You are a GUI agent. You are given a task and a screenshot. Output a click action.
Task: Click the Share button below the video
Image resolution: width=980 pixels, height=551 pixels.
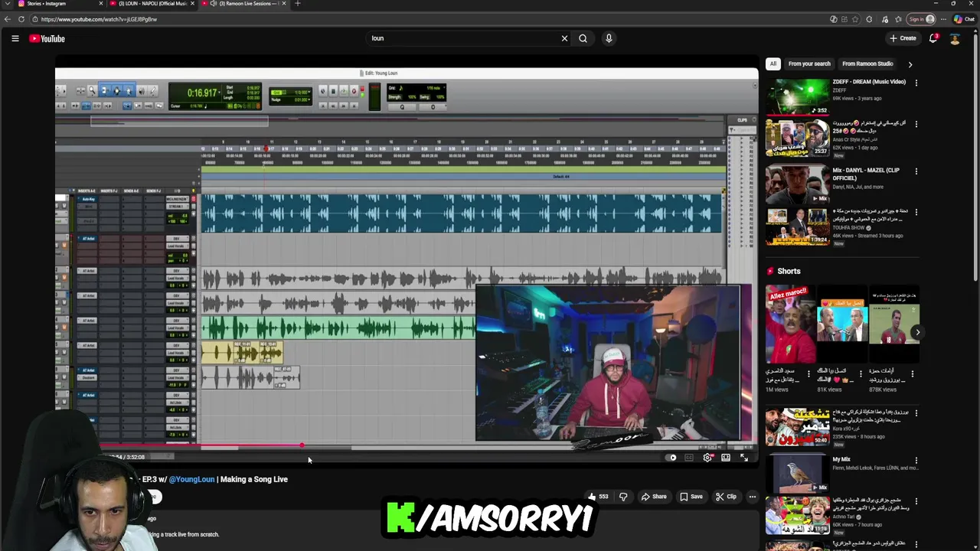click(654, 497)
